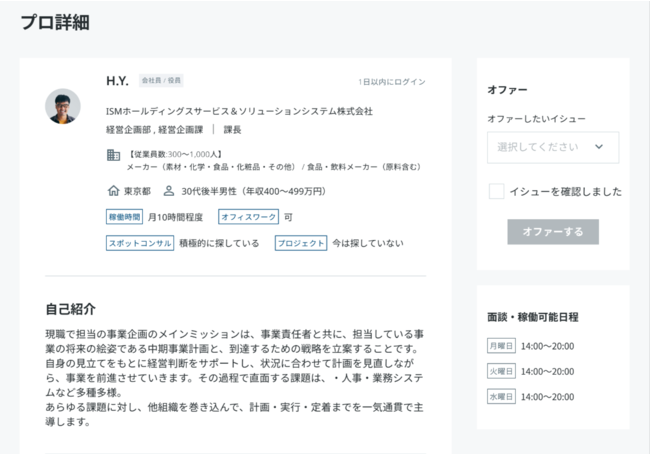Open the 選択してください issue dropdown
The image size is (650, 454).
(552, 147)
